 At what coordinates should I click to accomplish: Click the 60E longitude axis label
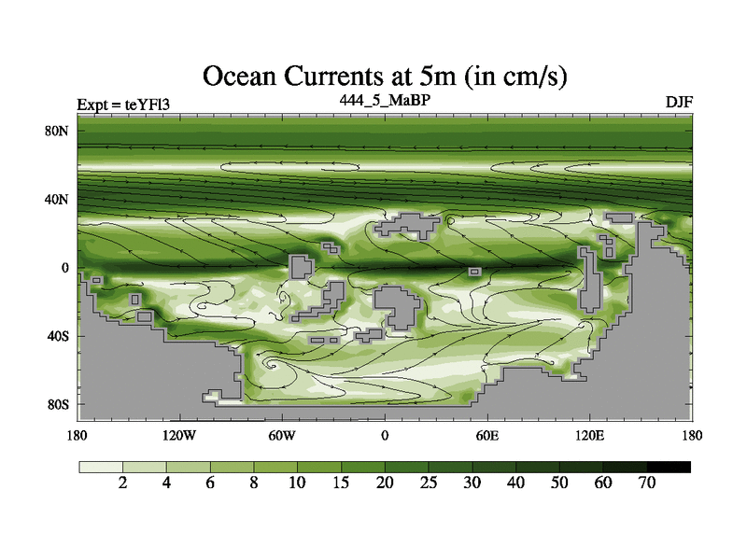coord(486,435)
